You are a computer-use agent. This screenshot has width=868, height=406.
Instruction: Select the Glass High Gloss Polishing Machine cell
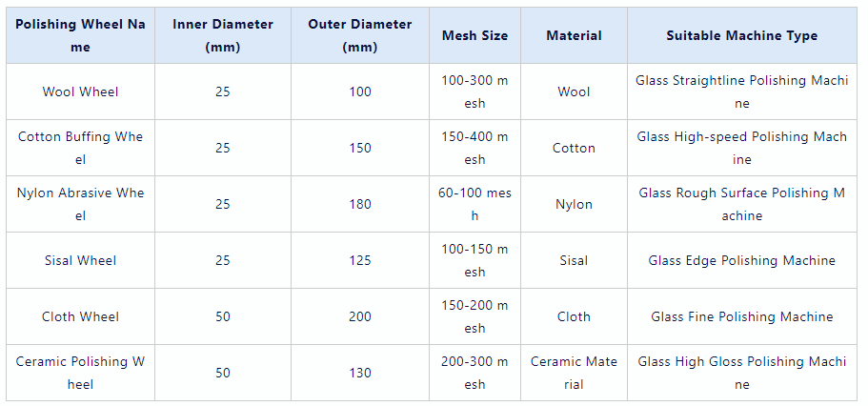[741, 374]
